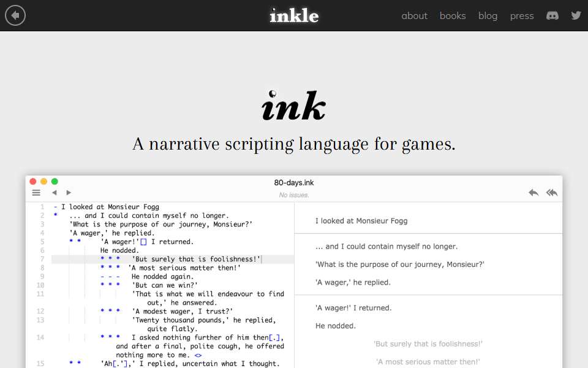The height and width of the screenshot is (368, 588).
Task: Click the single rewind arrow icon
Action: (533, 193)
